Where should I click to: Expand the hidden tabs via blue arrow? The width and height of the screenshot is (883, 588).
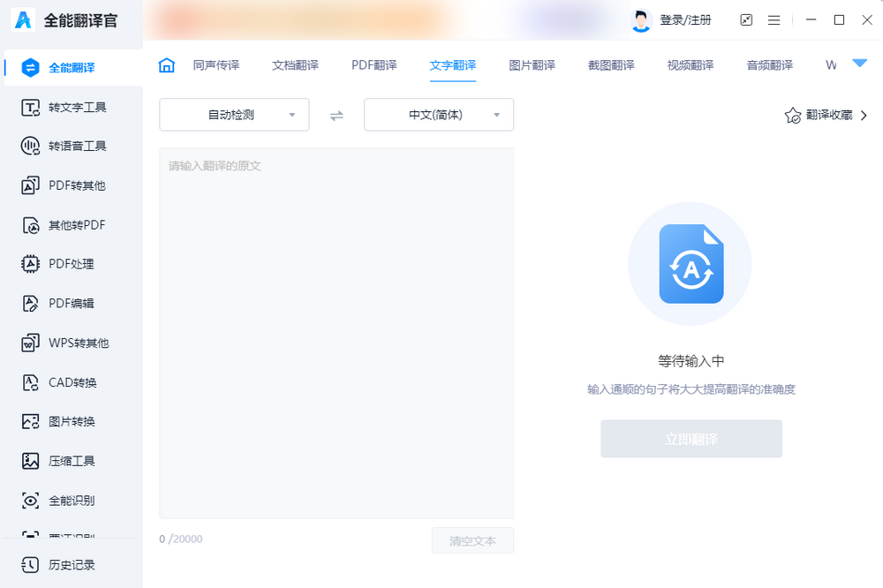858,63
